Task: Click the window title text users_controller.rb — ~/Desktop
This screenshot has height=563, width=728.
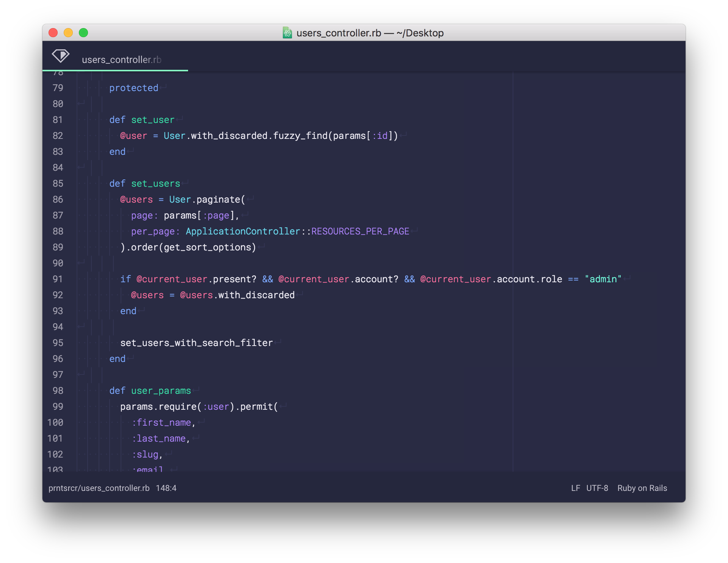Action: (370, 33)
